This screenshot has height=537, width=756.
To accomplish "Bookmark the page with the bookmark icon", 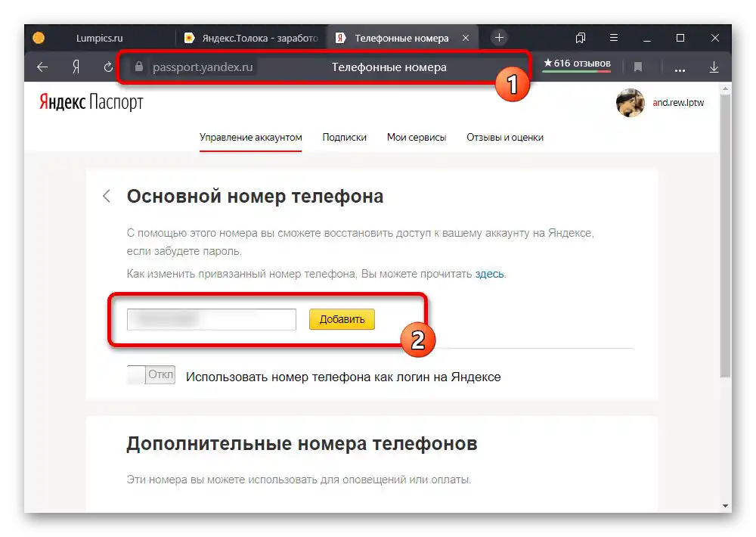I will coord(638,67).
